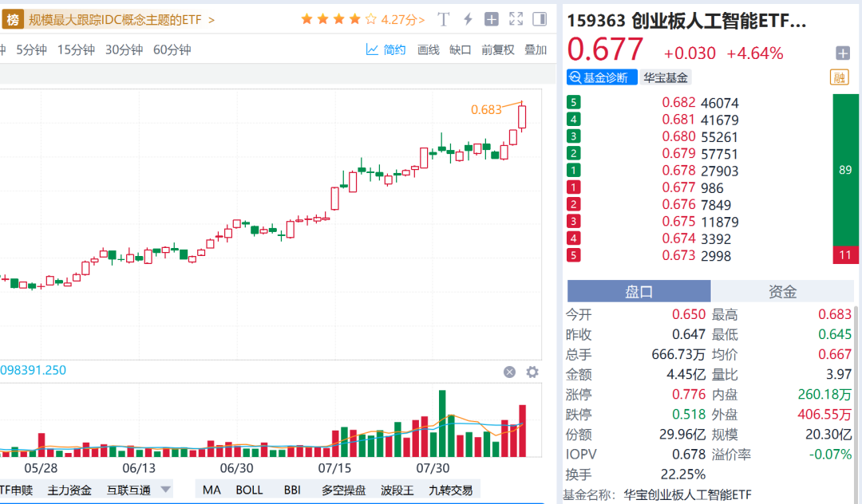Screen dimensions: 862x504
Task: Add stock to watchlist plus icon
Action: click(x=843, y=53)
